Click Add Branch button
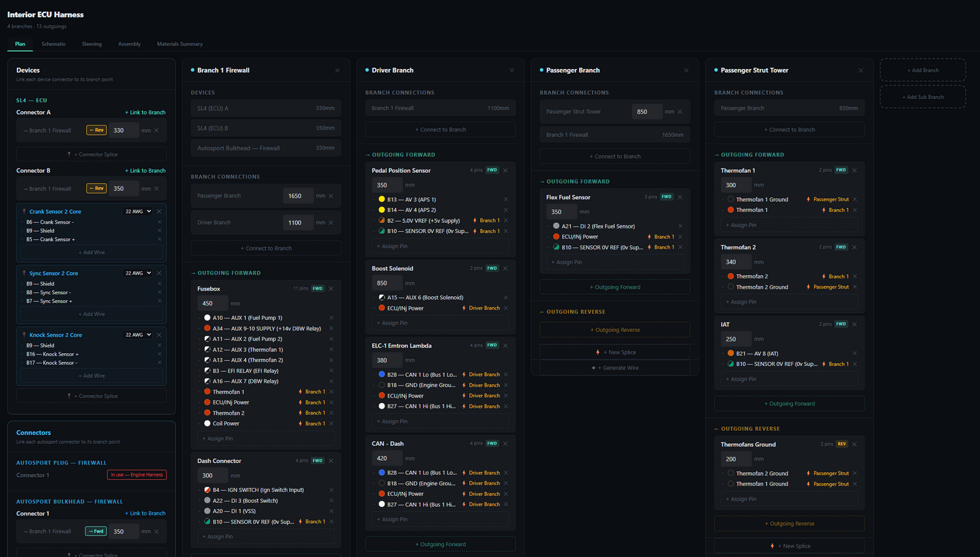Image resolution: width=980 pixels, height=557 pixels. tap(922, 70)
